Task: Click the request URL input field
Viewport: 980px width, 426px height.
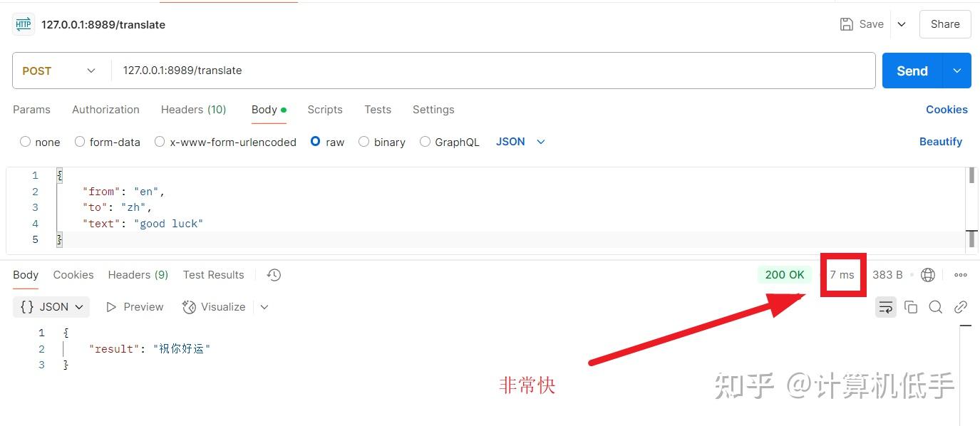Action: [428, 71]
